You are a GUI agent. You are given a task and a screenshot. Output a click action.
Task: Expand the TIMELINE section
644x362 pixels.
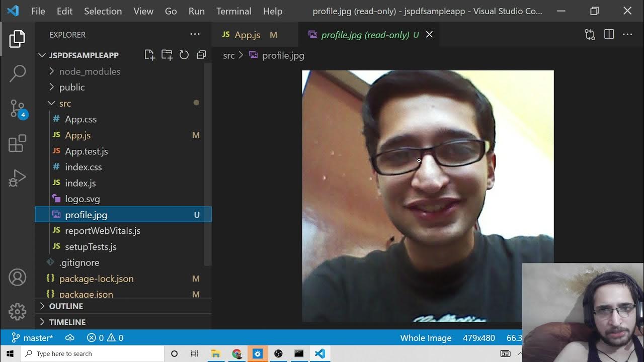67,322
